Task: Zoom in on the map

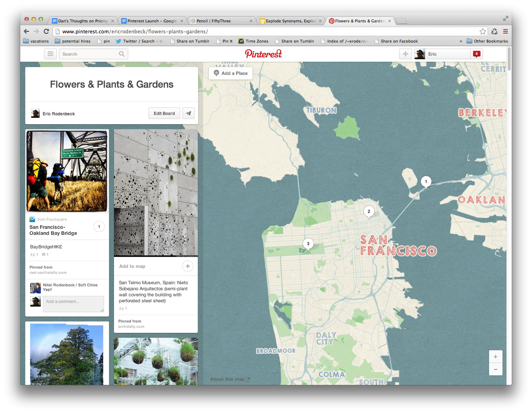Action: 495,357
